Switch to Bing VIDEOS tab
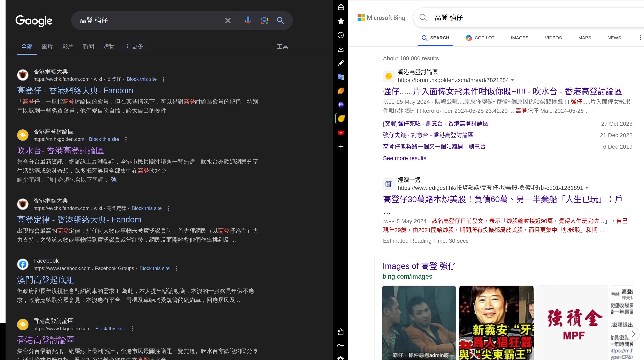 (x=553, y=38)
